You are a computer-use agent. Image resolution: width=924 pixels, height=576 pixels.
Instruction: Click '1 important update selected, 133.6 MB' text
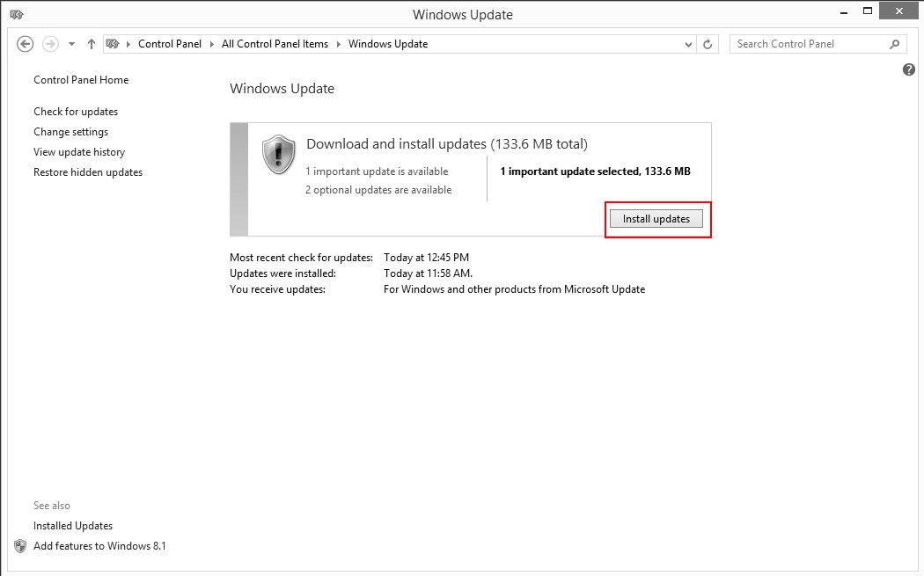(x=595, y=171)
